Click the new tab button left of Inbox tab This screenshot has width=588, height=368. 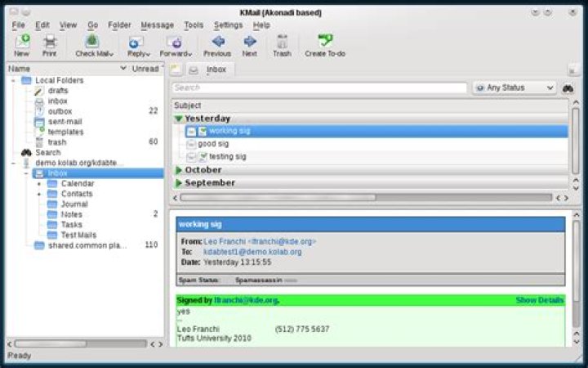[176, 70]
